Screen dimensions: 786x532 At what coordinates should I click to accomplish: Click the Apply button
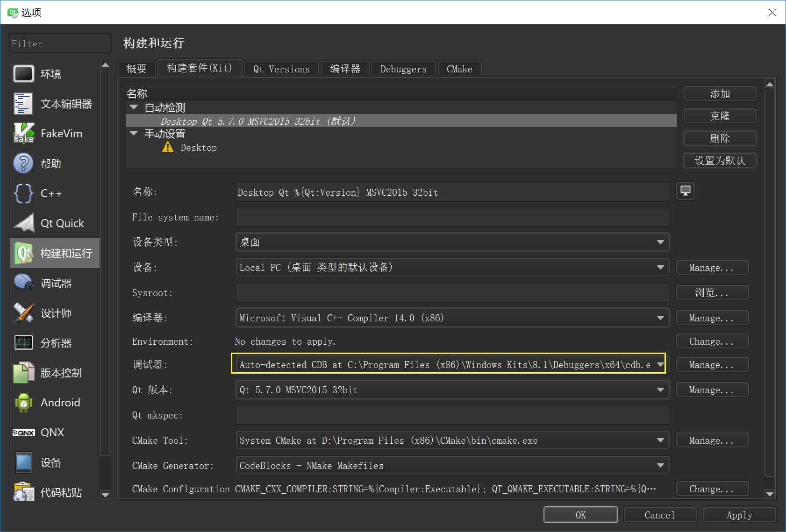[x=739, y=515]
